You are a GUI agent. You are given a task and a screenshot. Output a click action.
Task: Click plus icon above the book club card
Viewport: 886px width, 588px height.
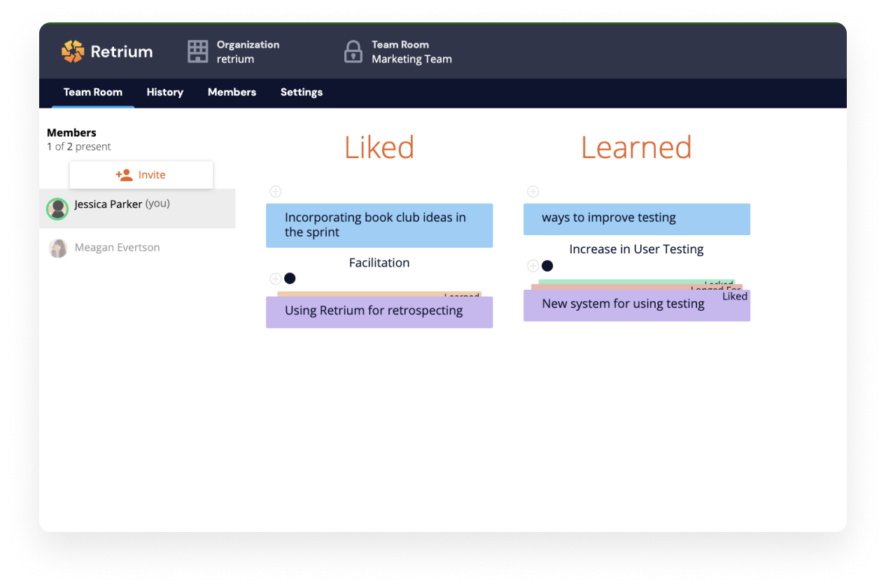(276, 191)
